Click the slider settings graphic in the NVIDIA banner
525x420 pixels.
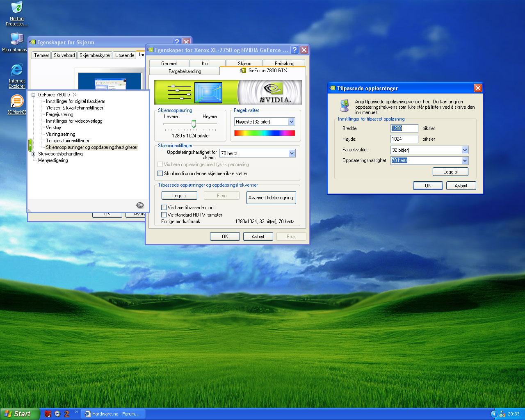(x=179, y=92)
